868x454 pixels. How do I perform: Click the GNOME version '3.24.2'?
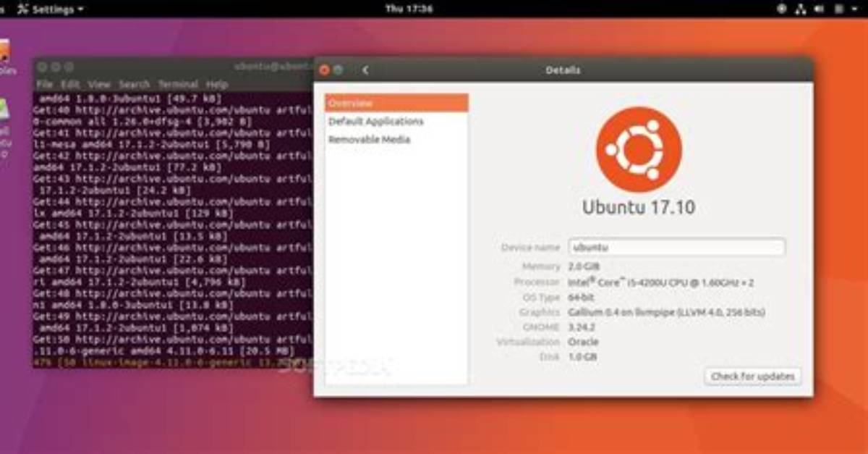pos(582,327)
